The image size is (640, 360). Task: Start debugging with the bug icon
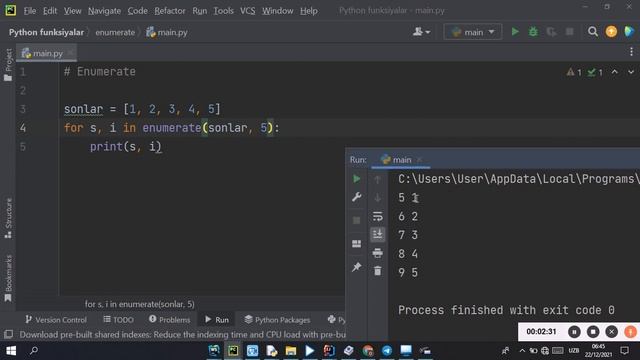pyautogui.click(x=533, y=32)
